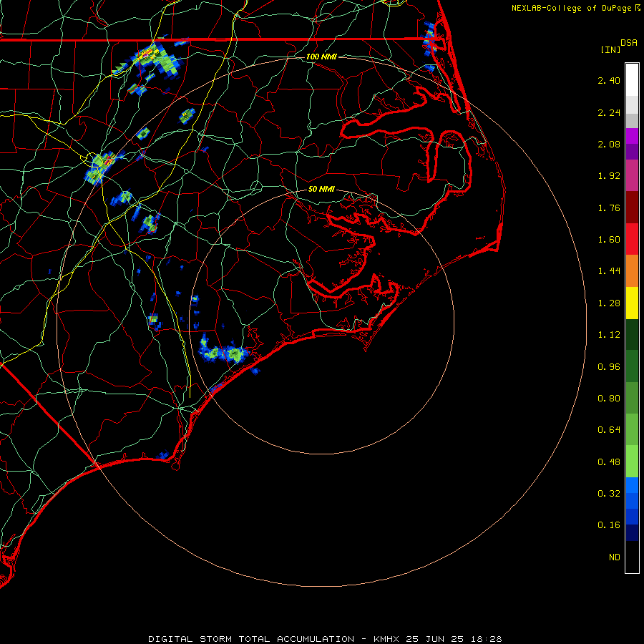644x644 pixels.
Task: Click the 50 NMI range ring label
Action: (x=321, y=189)
